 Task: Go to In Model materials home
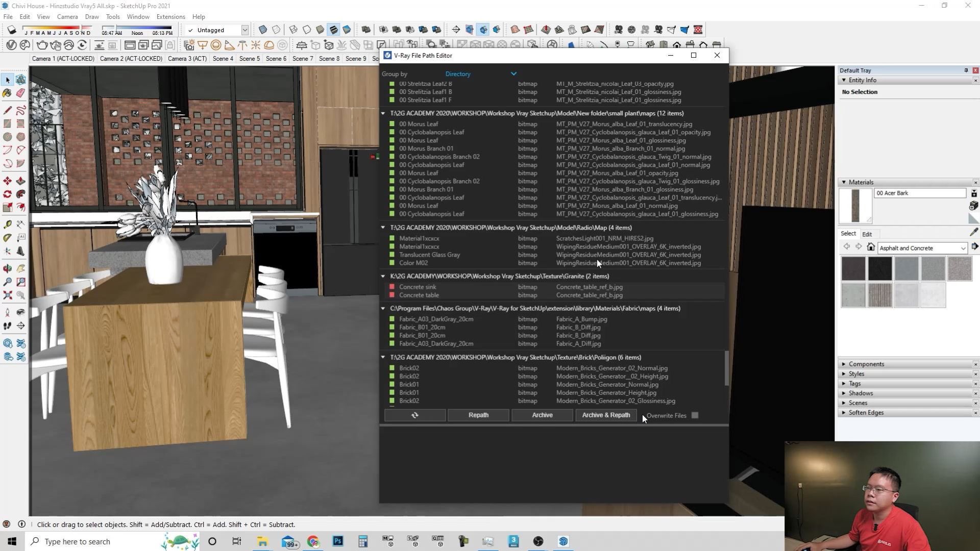871,247
